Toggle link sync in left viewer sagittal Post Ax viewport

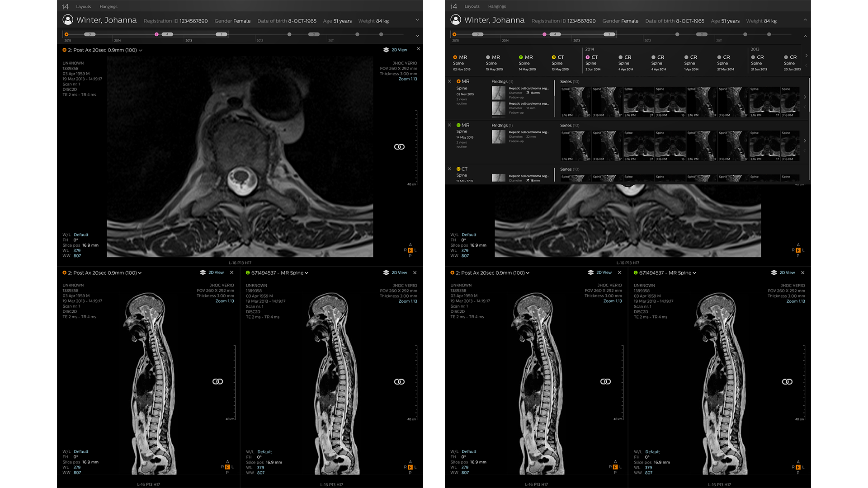(217, 382)
